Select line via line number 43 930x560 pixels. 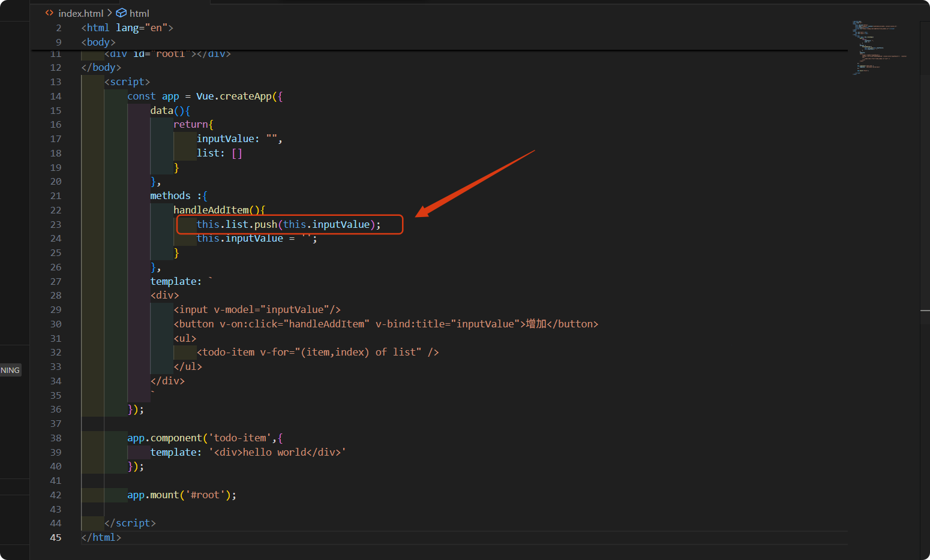(x=56, y=509)
